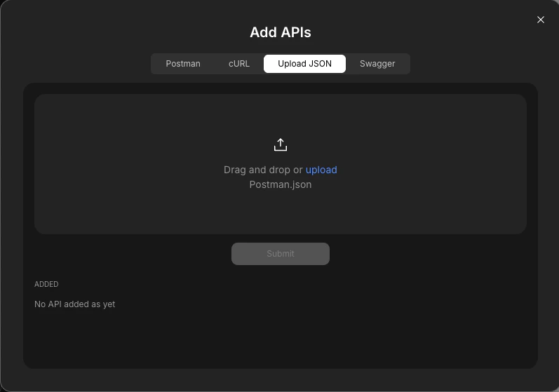The image size is (559, 392).
Task: Switch to the cURL tab
Action: (239, 64)
